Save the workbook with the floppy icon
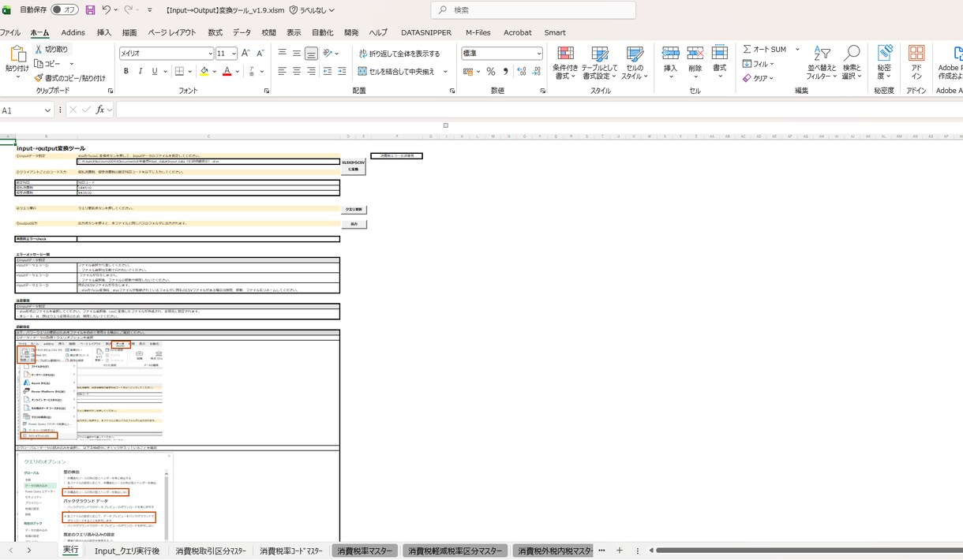This screenshot has width=963, height=560. pos(90,10)
